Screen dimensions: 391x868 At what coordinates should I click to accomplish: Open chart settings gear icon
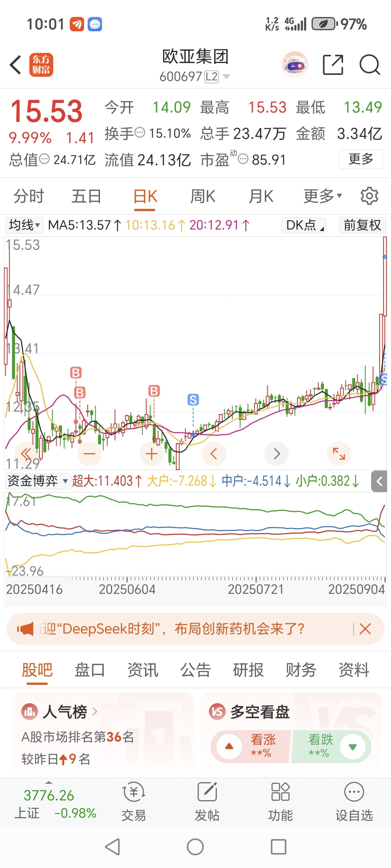click(369, 196)
